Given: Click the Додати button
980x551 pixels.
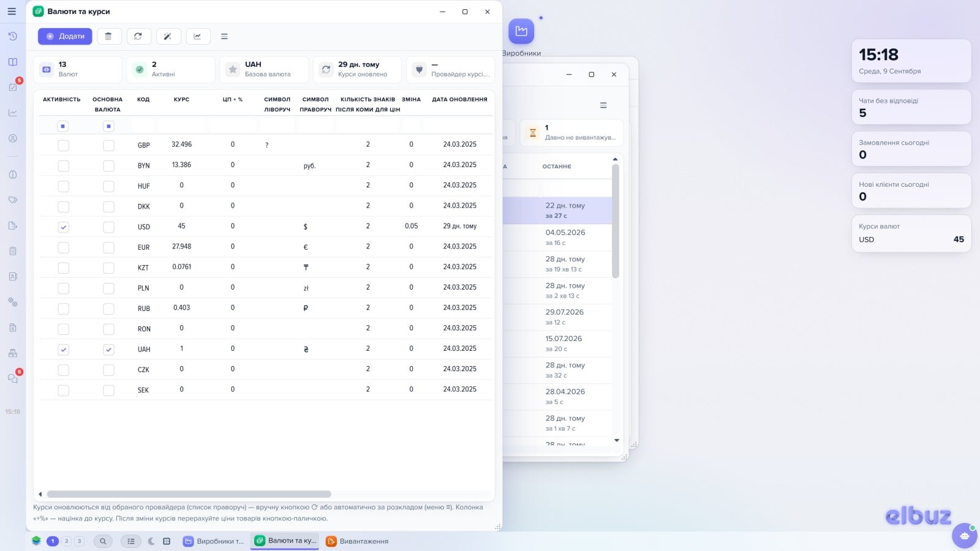Looking at the screenshot, I should pos(65,36).
